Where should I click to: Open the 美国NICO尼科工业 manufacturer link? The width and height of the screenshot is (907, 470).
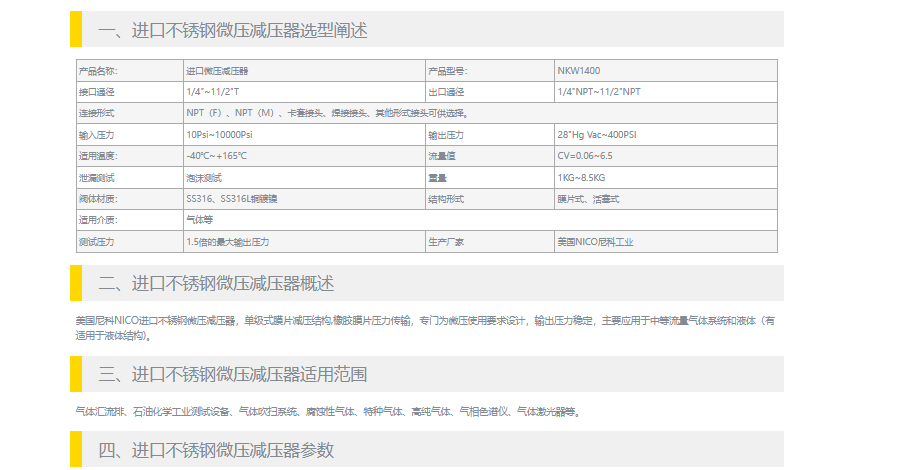(x=596, y=242)
